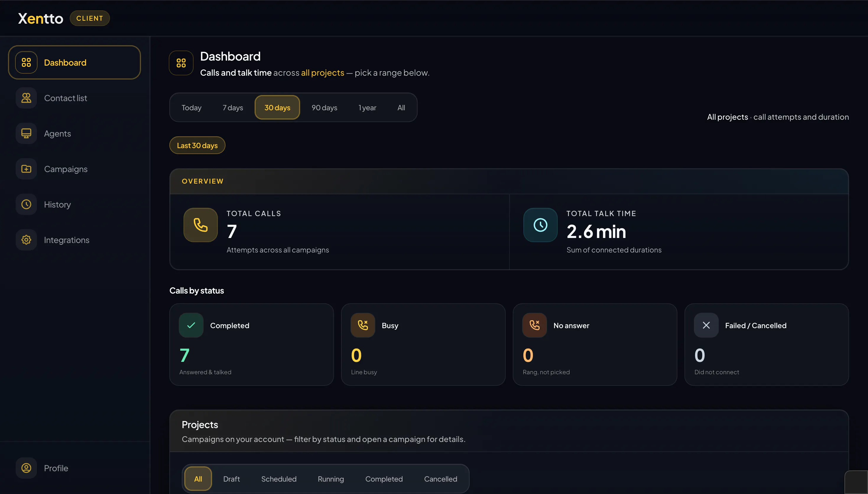Click the Projects section heading
This screenshot has width=868, height=494.
click(200, 425)
